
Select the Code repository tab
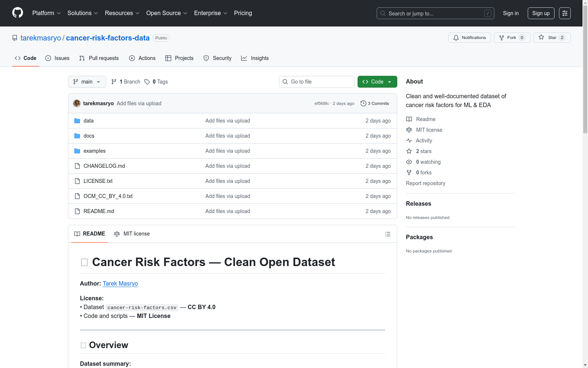pyautogui.click(x=26, y=58)
